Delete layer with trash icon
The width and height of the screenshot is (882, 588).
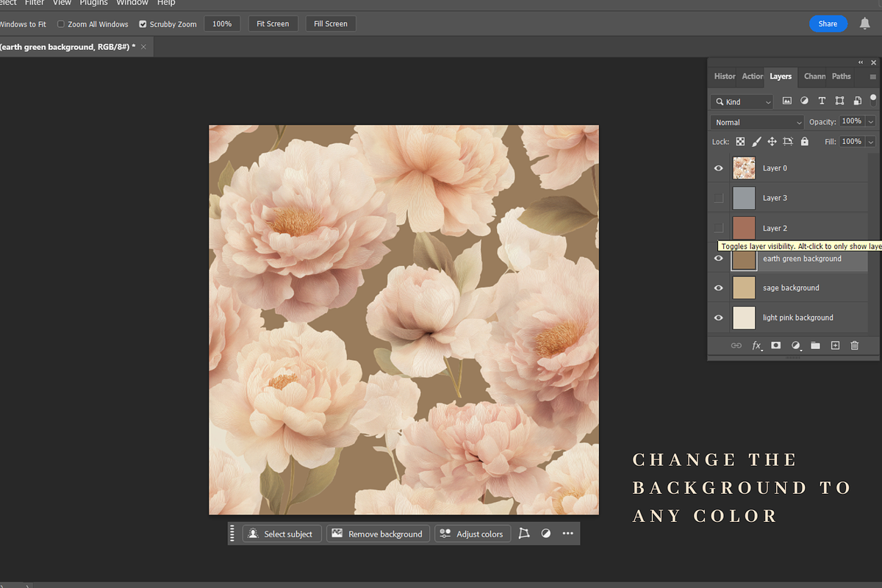[x=855, y=345]
